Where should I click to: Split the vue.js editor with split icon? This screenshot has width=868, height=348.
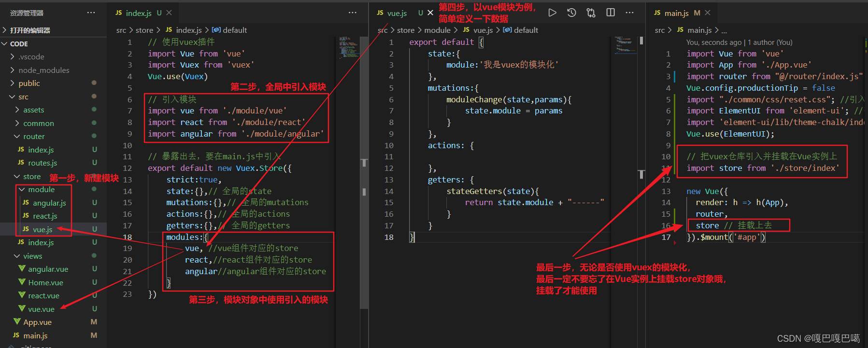click(611, 13)
